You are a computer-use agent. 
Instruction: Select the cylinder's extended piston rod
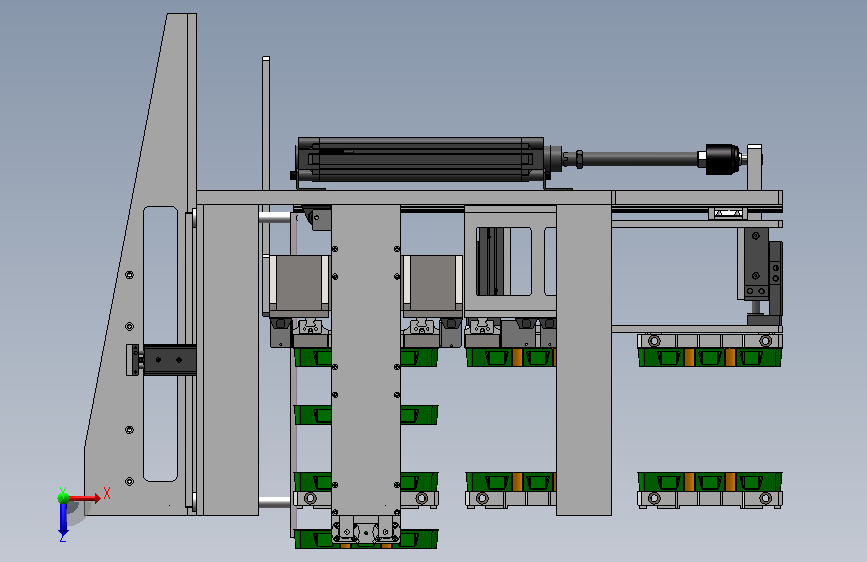click(x=640, y=159)
